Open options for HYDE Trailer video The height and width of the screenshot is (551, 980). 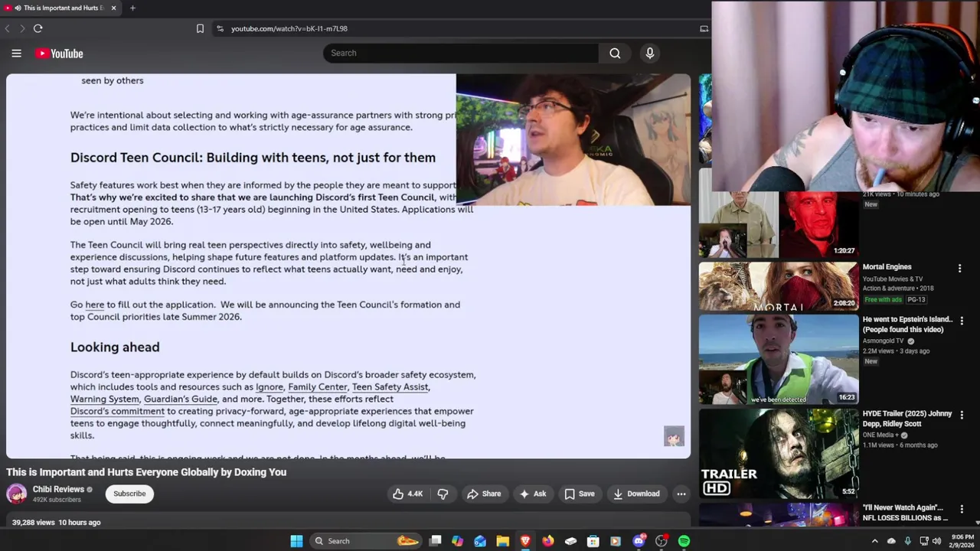point(962,414)
